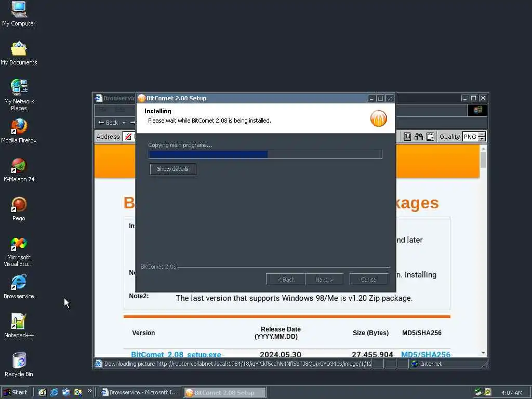
Task: Click the page icon at left of status bar
Action: click(x=98, y=364)
